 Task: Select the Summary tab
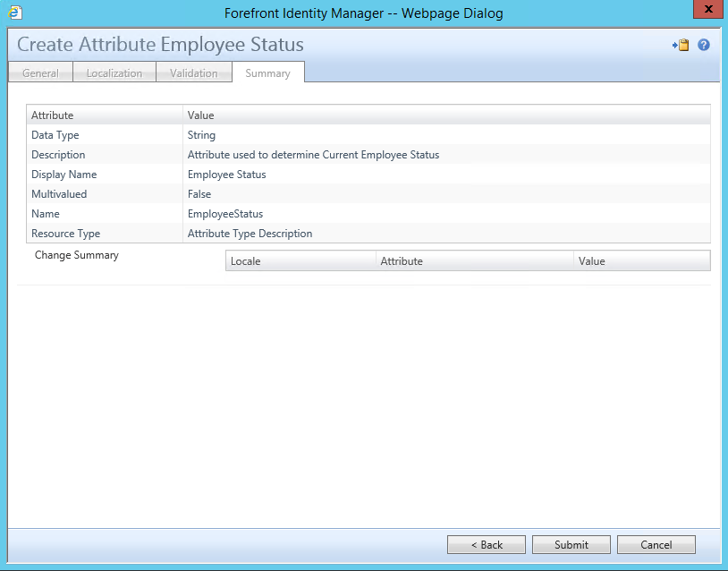(x=268, y=73)
